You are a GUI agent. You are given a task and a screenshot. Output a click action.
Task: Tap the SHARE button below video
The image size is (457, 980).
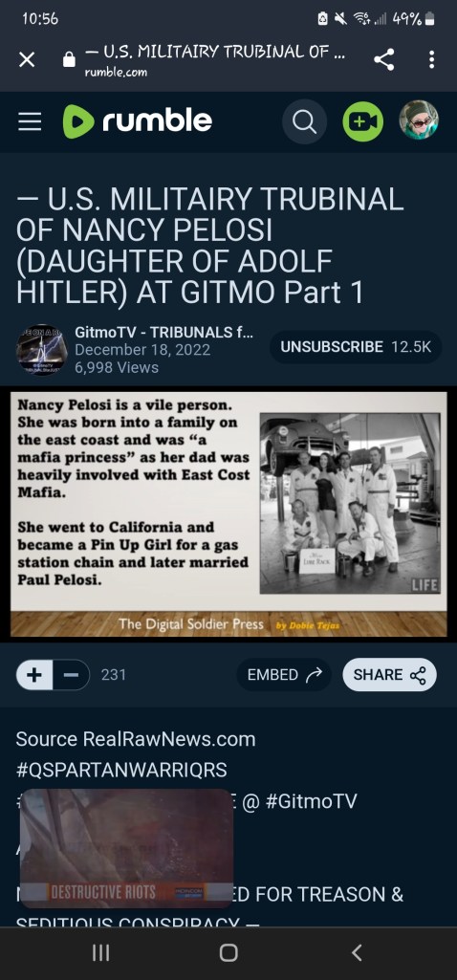pyautogui.click(x=389, y=675)
